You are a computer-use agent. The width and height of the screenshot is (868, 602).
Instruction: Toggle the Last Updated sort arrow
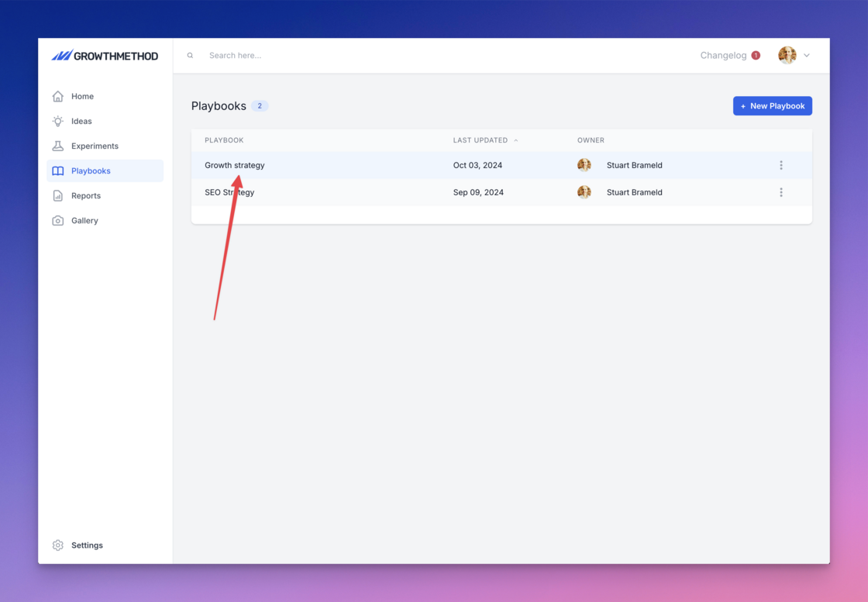(x=516, y=140)
